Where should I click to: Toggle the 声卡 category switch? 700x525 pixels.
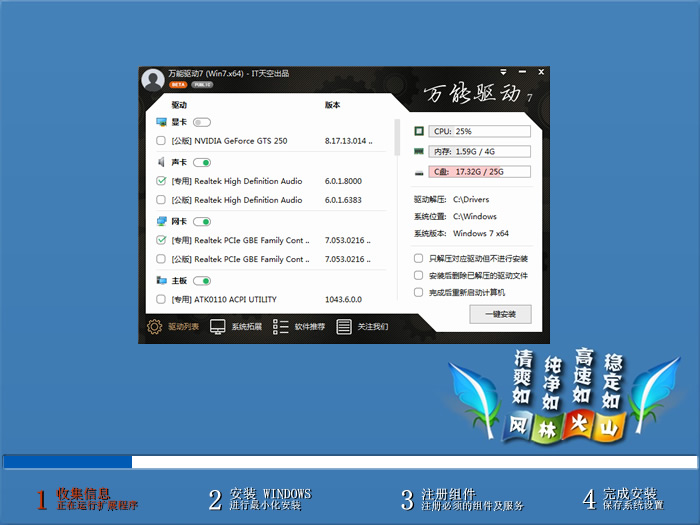202,162
